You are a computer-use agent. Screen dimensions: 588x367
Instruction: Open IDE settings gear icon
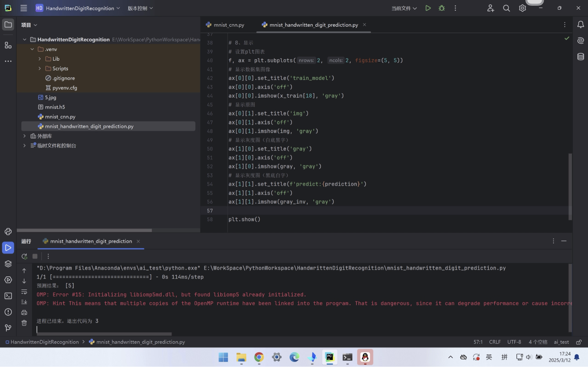(522, 8)
